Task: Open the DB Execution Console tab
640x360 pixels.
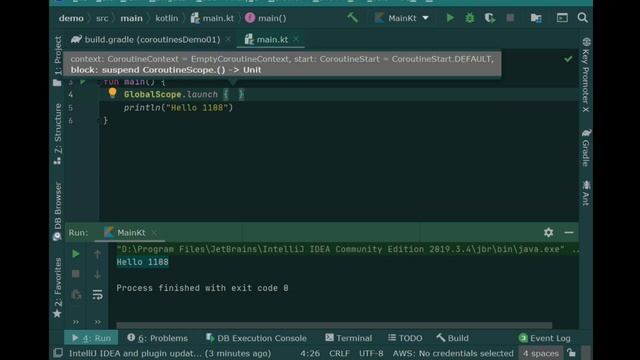Action: click(x=256, y=338)
